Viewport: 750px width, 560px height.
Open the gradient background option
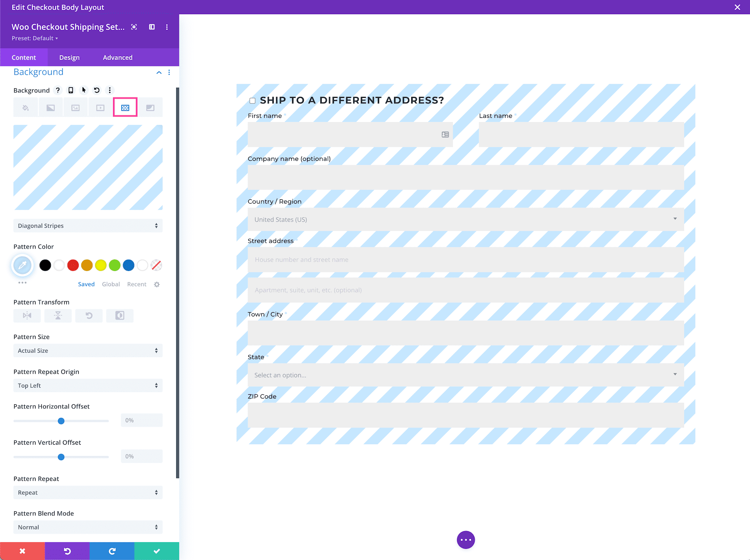click(50, 107)
